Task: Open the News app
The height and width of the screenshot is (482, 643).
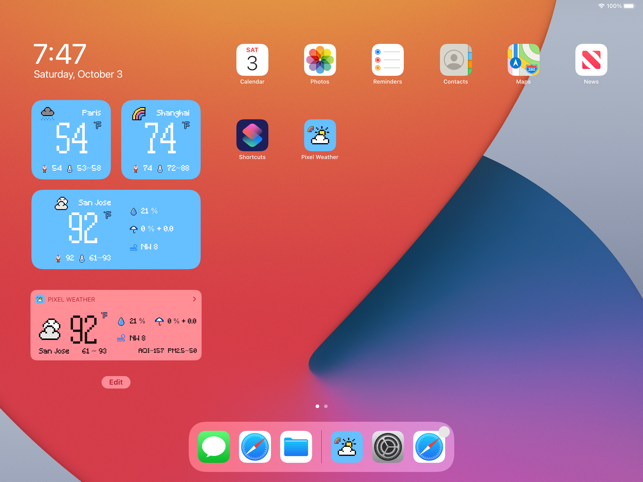Action: click(591, 60)
